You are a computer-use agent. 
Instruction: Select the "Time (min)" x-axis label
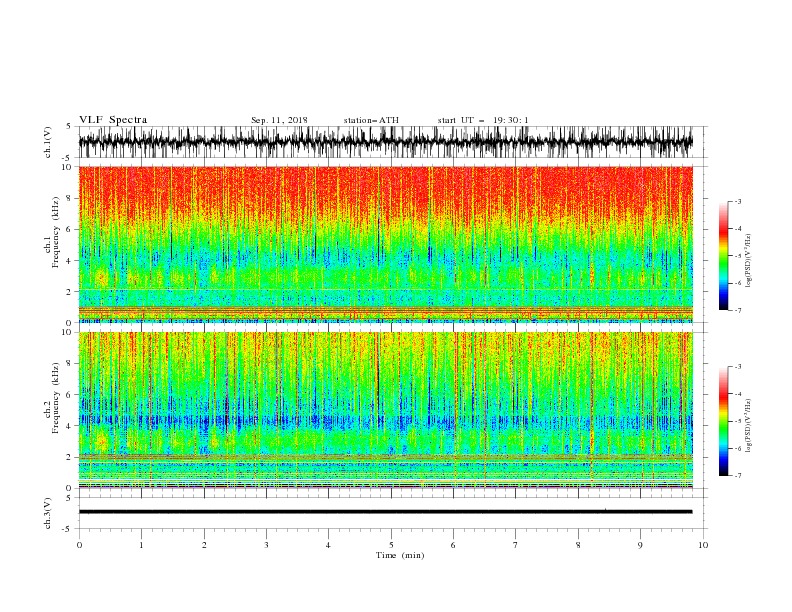(400, 555)
